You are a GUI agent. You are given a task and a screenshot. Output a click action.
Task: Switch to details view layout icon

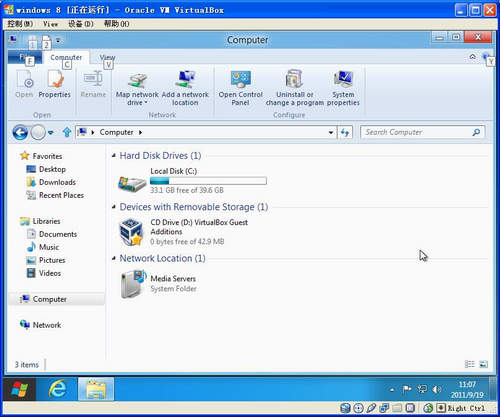pyautogui.click(x=470, y=364)
